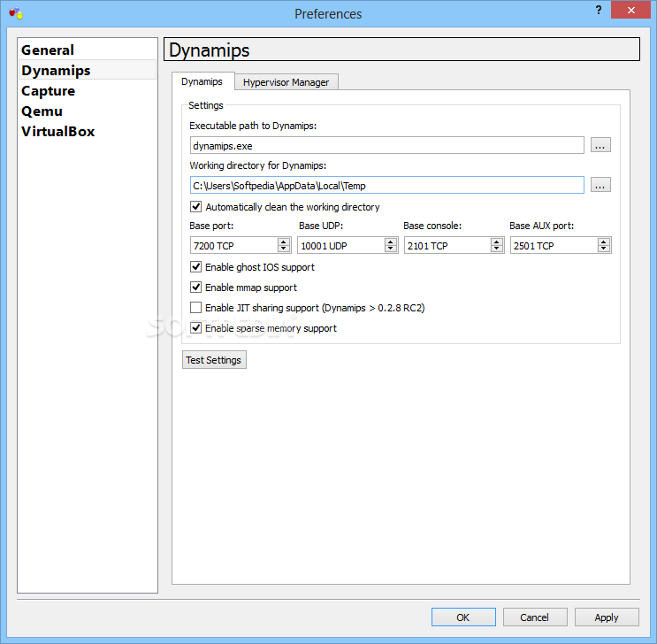Increase Base console value with up arrow
This screenshot has width=657, height=644.
coord(497,241)
